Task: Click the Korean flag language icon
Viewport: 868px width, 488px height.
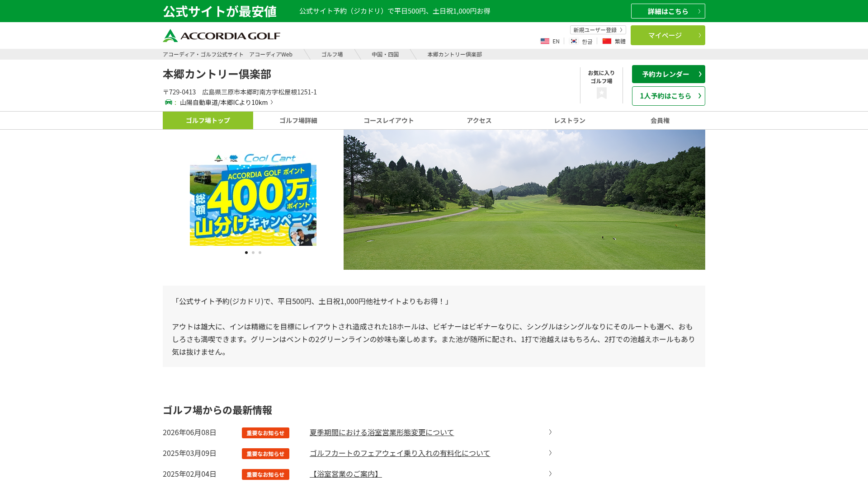Action: [574, 41]
